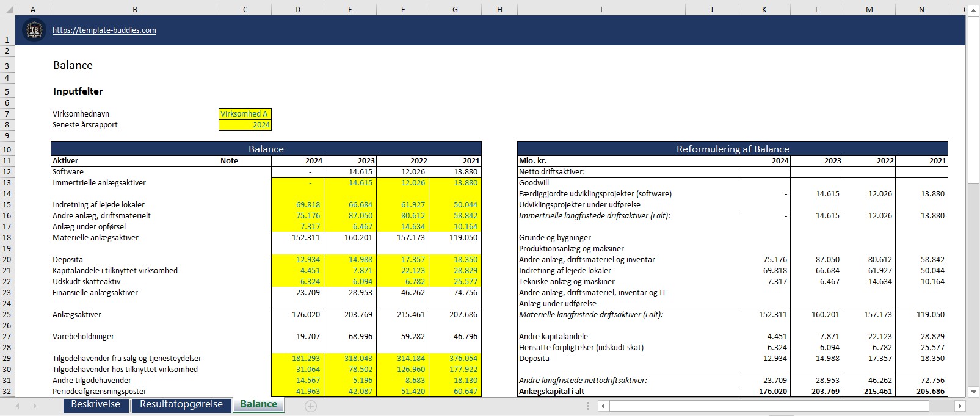
Task: Click the Balance title cell
Action: (73, 65)
